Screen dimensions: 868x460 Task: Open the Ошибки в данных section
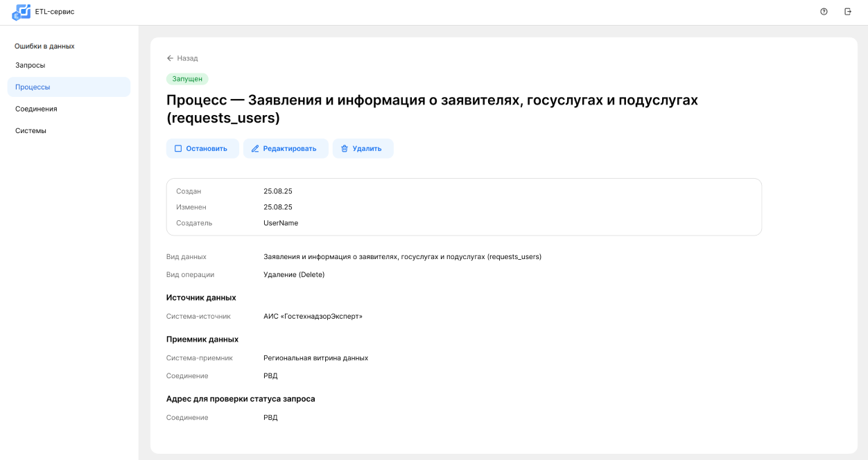click(x=44, y=46)
